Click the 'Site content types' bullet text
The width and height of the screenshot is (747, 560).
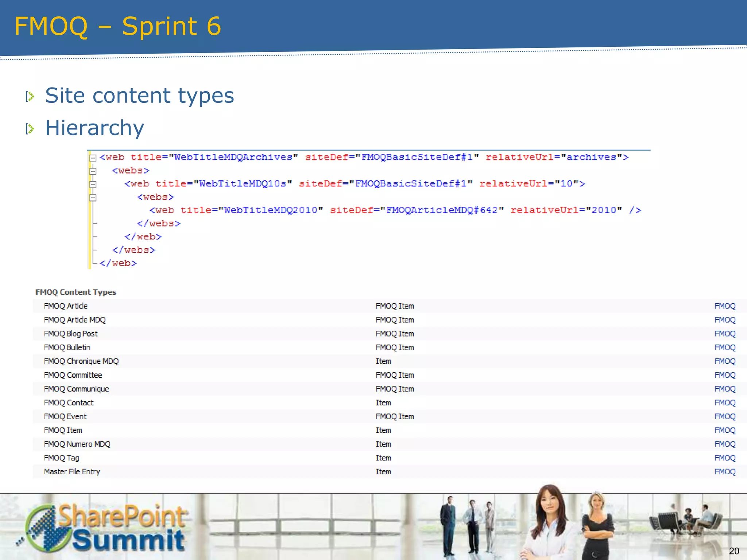coord(140,96)
